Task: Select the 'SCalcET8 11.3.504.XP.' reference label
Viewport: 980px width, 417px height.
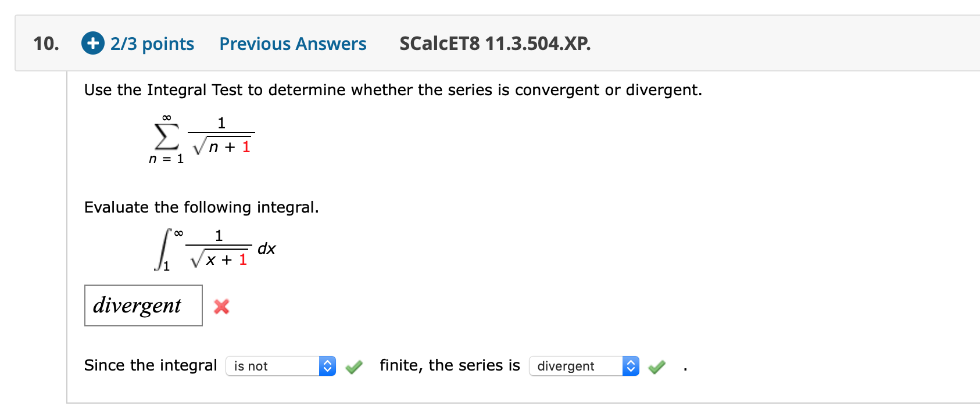Action: point(495,44)
